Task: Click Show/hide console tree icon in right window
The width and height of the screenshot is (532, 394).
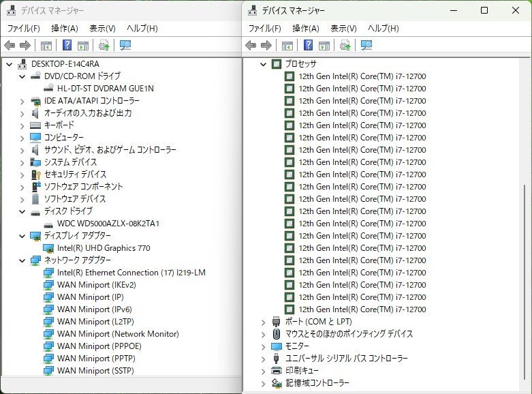Action: pyautogui.click(x=287, y=46)
